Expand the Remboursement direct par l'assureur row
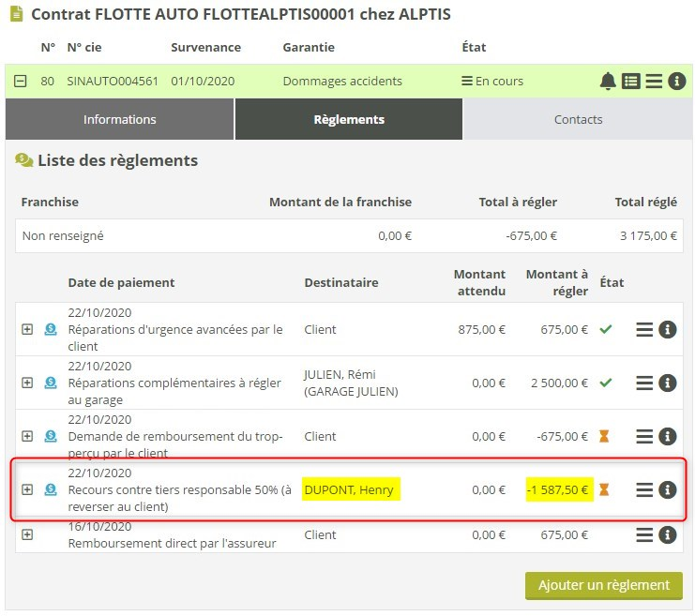 pyautogui.click(x=27, y=534)
